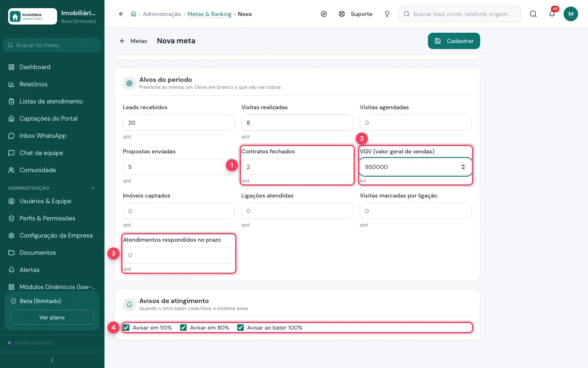The height and width of the screenshot is (368, 588).
Task: Click the Ver plano button
Action: (x=52, y=317)
